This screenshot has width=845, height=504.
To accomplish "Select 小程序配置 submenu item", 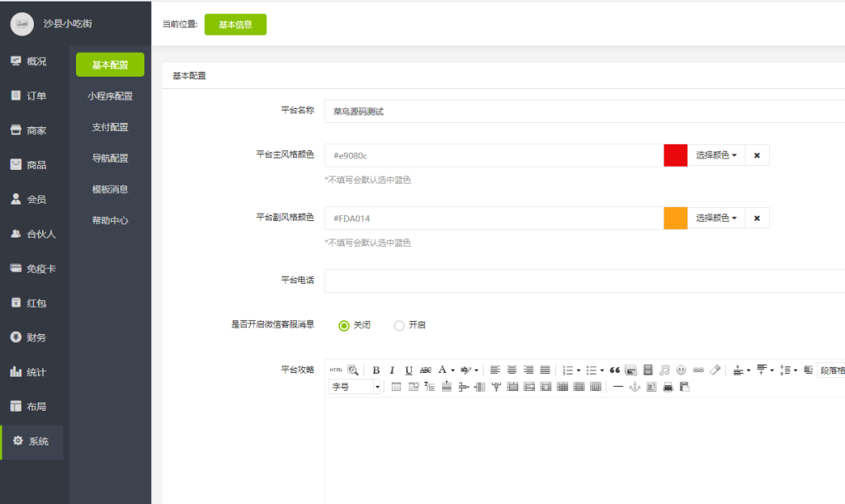I will [x=110, y=96].
